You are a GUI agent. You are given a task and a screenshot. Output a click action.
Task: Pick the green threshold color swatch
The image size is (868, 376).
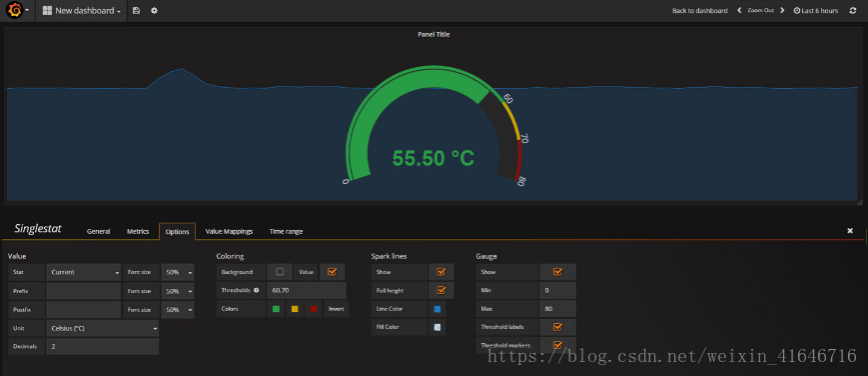276,309
